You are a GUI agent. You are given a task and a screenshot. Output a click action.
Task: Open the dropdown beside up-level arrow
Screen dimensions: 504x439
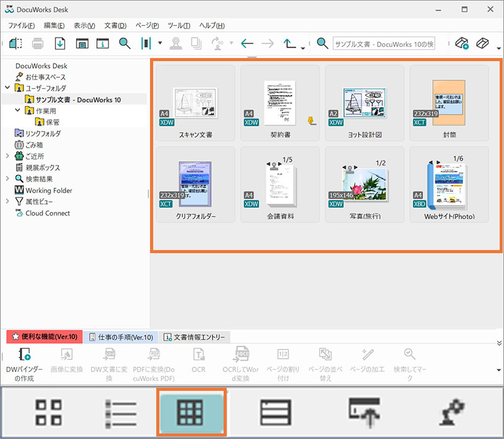(x=303, y=48)
